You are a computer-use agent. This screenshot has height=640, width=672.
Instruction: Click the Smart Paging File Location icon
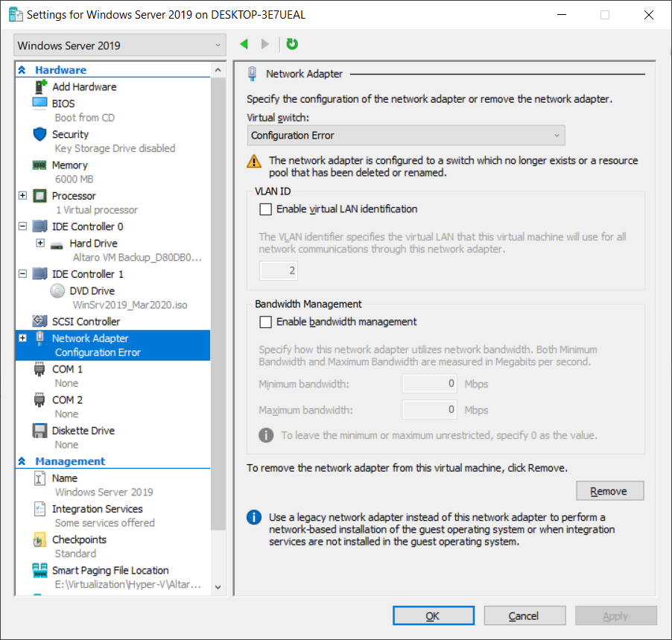click(39, 571)
